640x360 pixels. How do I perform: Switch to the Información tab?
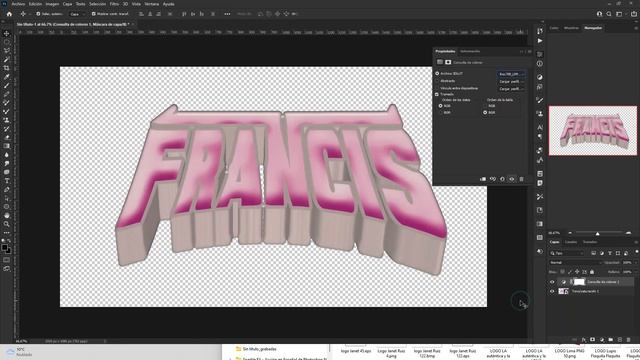click(470, 51)
